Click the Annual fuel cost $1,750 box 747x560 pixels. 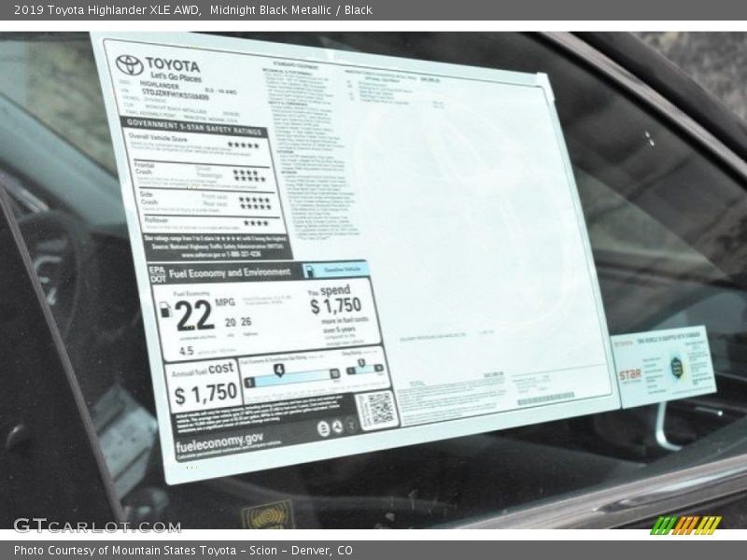204,385
